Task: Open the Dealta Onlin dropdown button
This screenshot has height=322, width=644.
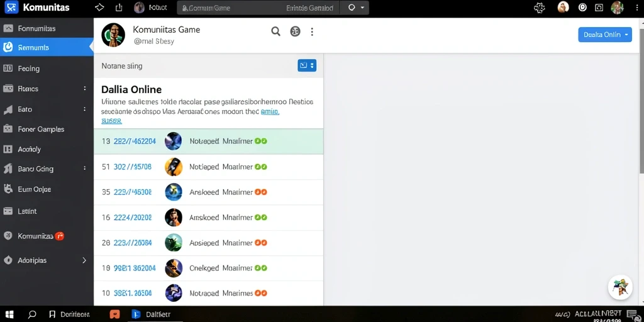Action: coord(605,35)
